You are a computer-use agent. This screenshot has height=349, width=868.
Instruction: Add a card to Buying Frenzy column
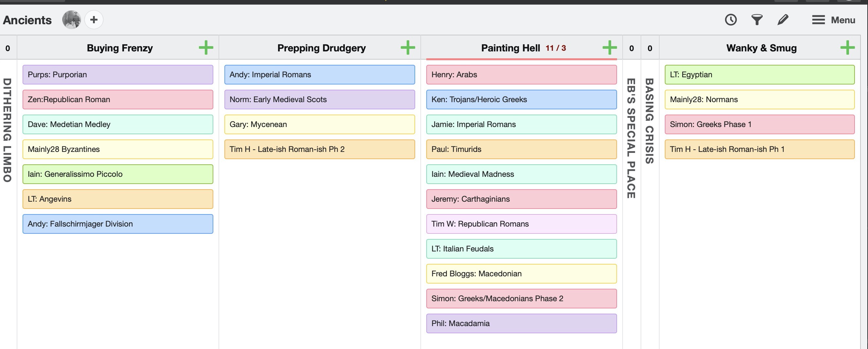click(206, 47)
